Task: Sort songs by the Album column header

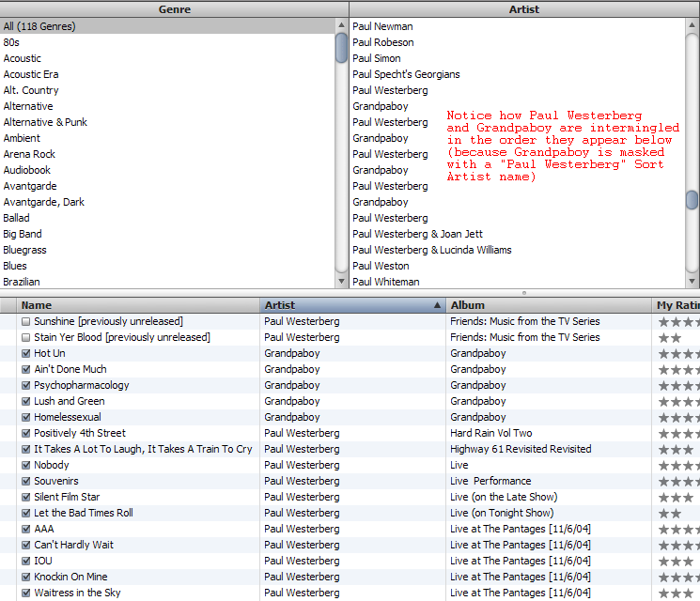Action: tap(549, 305)
